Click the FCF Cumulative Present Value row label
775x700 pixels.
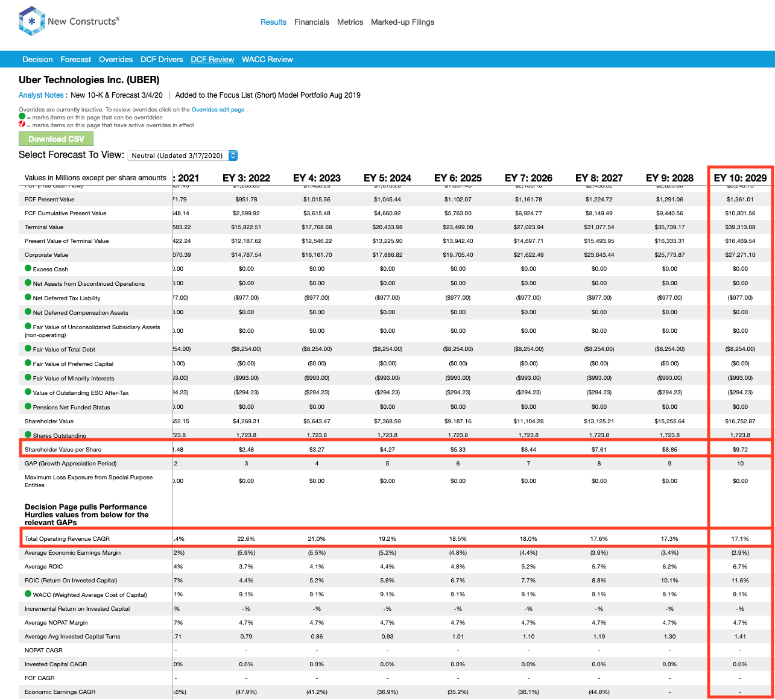pyautogui.click(x=65, y=213)
